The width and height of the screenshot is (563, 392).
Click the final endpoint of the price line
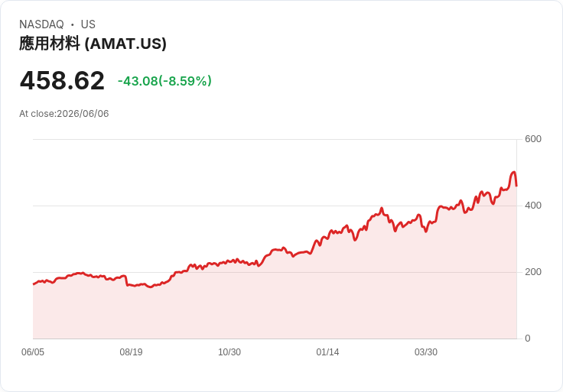[516, 186]
